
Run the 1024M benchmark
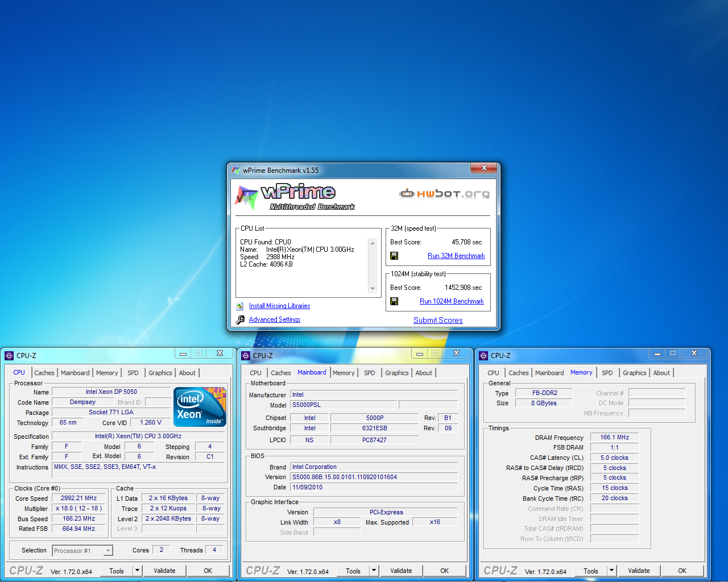(452, 301)
